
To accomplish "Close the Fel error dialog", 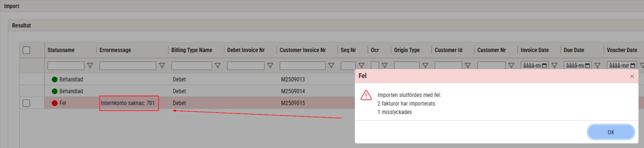I will click(x=632, y=76).
